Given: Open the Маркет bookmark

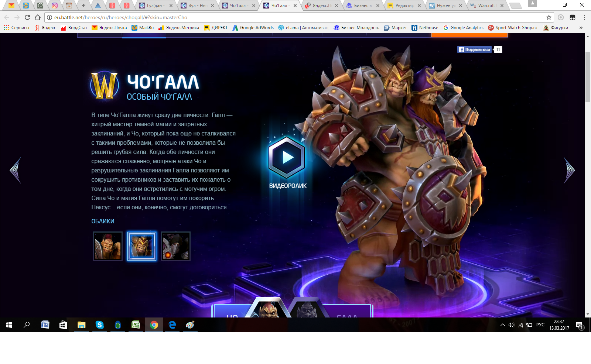Looking at the screenshot, I should tap(395, 28).
